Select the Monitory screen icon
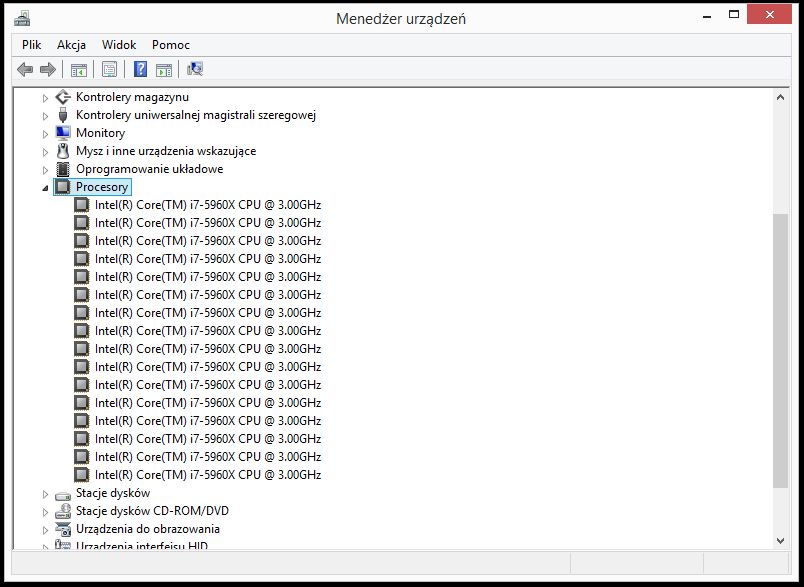Image resolution: width=804 pixels, height=587 pixels. click(63, 133)
